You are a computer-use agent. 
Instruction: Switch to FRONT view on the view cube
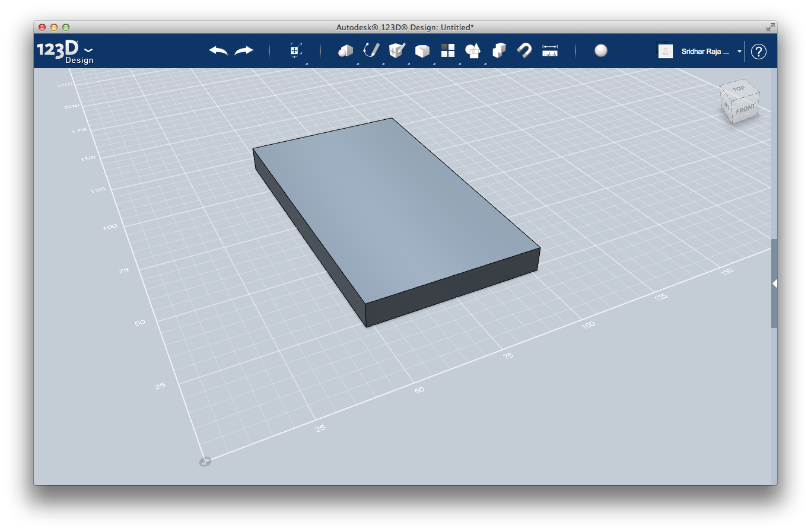pyautogui.click(x=746, y=109)
